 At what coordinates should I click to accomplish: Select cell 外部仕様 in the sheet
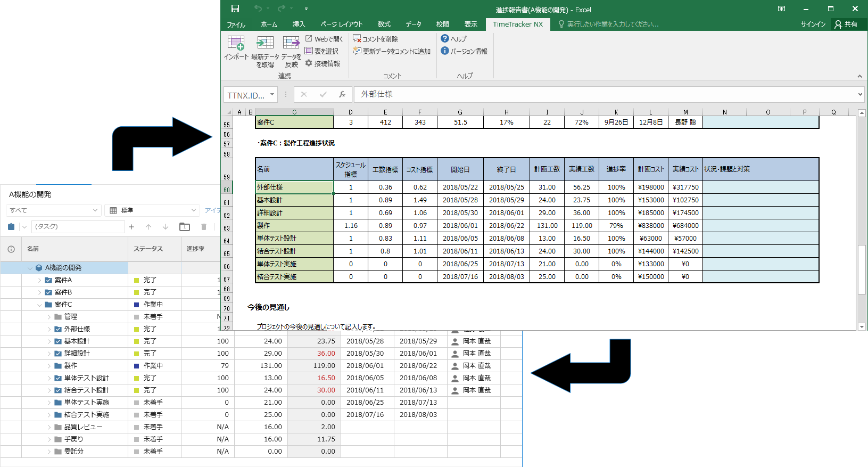pyautogui.click(x=294, y=187)
